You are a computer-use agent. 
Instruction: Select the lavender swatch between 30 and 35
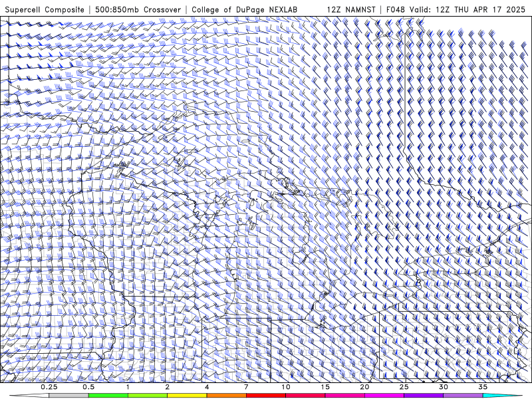click(x=463, y=396)
